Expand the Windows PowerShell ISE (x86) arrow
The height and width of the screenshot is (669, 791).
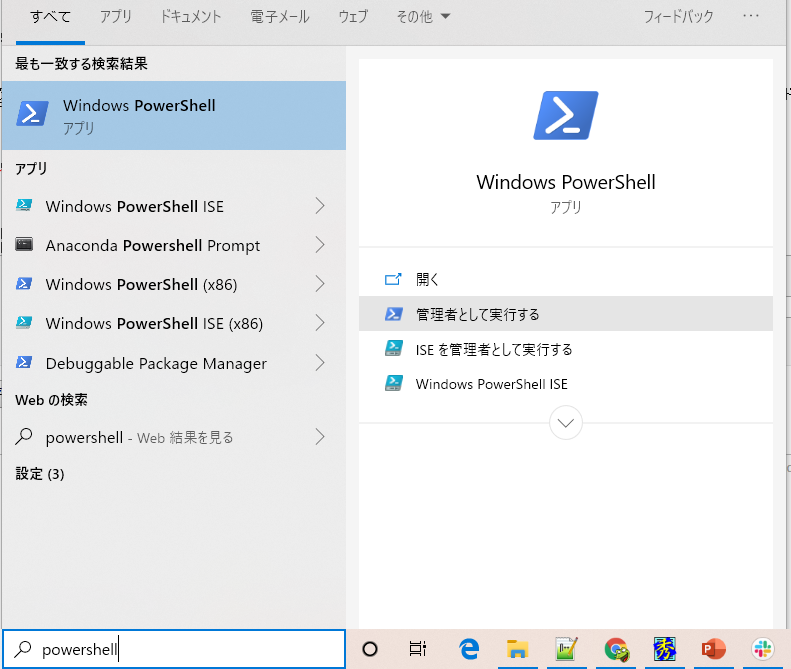click(x=320, y=323)
